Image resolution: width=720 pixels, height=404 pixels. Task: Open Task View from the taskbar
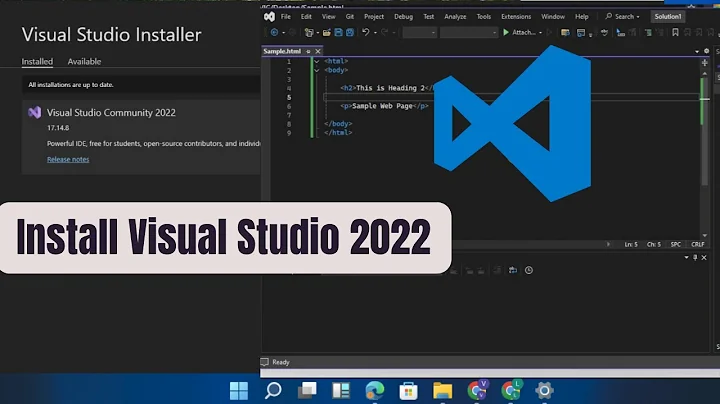(x=307, y=391)
